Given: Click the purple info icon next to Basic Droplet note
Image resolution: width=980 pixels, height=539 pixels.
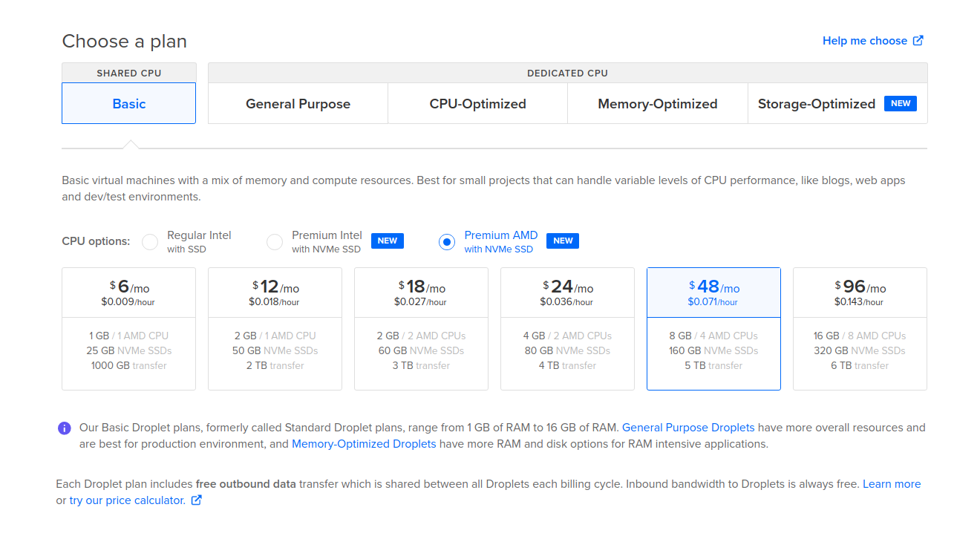Looking at the screenshot, I should tap(65, 428).
